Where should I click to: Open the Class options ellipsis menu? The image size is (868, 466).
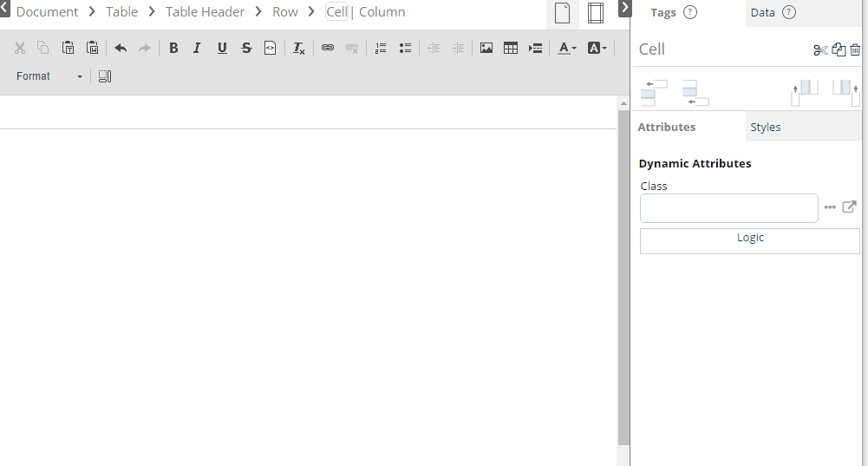830,207
